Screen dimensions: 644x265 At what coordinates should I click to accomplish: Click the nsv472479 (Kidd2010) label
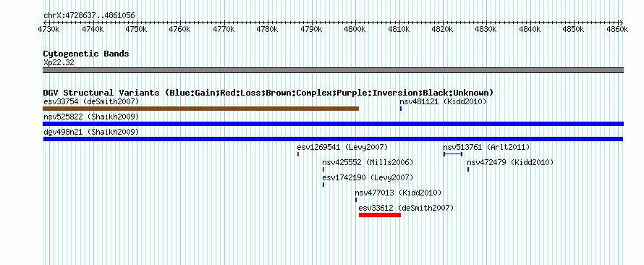(x=511, y=162)
